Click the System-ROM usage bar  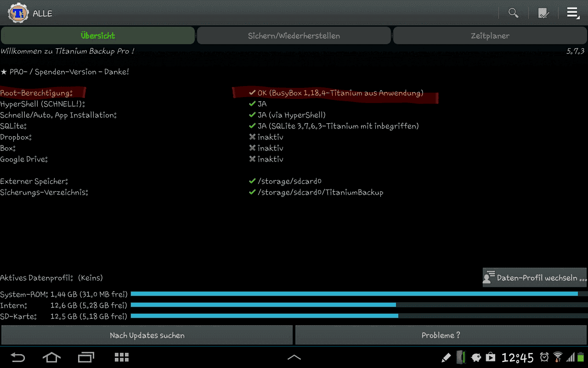(359, 293)
